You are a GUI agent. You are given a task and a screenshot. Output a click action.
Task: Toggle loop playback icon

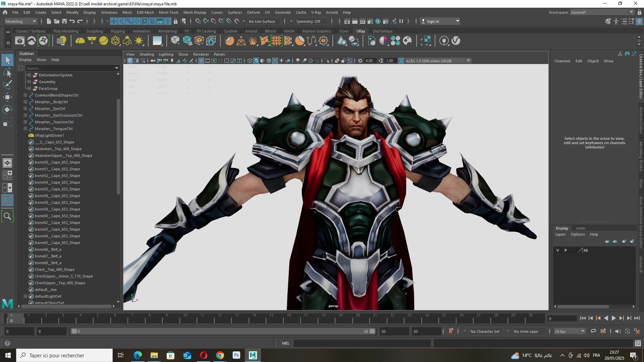[x=593, y=331]
